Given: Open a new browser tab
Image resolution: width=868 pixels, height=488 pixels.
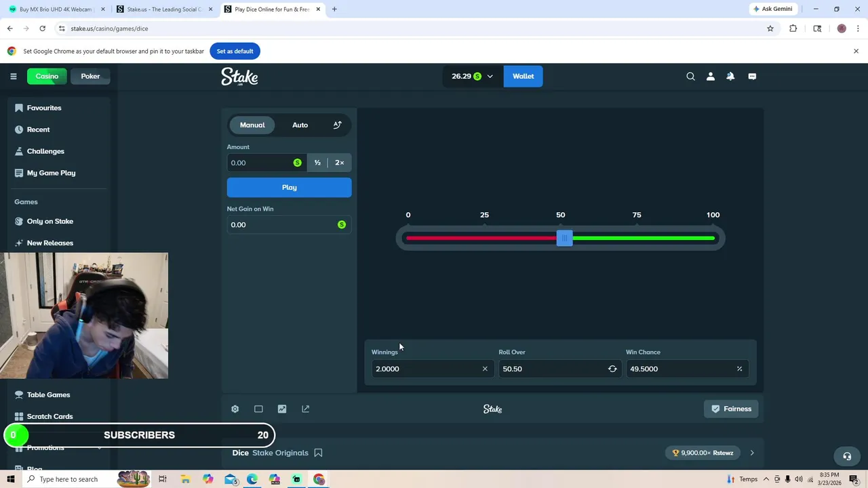Looking at the screenshot, I should [334, 9].
